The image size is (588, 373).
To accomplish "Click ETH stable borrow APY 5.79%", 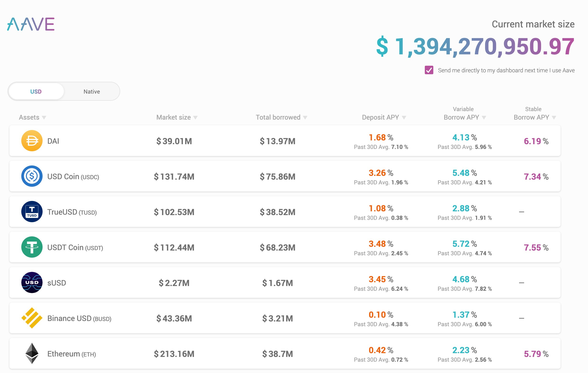I will 536,354.
